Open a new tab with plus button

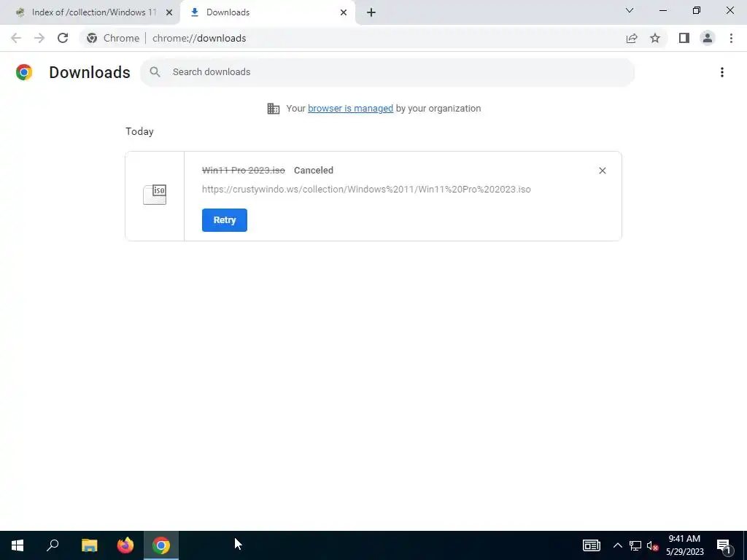point(371,12)
